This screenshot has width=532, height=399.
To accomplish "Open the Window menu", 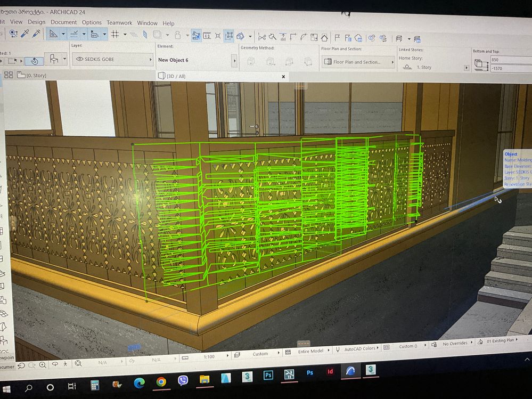I will [x=148, y=23].
